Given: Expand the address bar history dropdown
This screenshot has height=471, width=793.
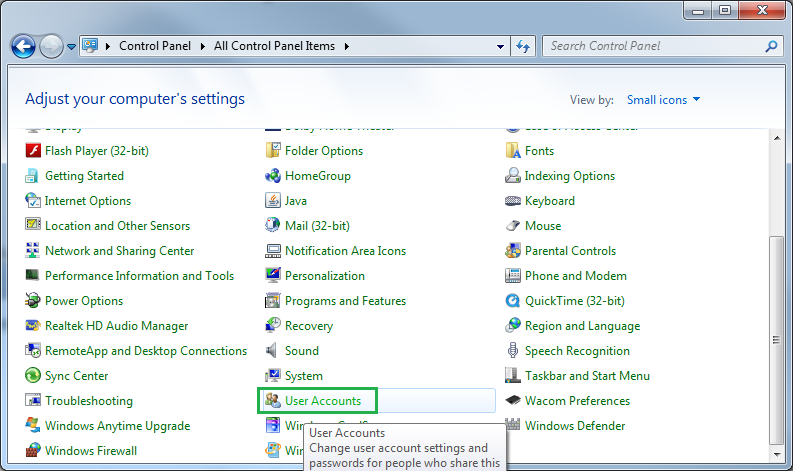Looking at the screenshot, I should (x=501, y=46).
